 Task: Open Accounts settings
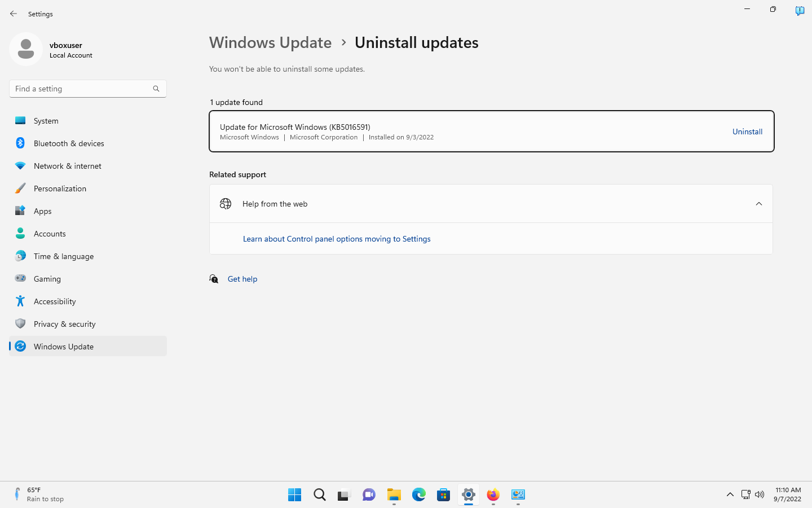point(50,233)
